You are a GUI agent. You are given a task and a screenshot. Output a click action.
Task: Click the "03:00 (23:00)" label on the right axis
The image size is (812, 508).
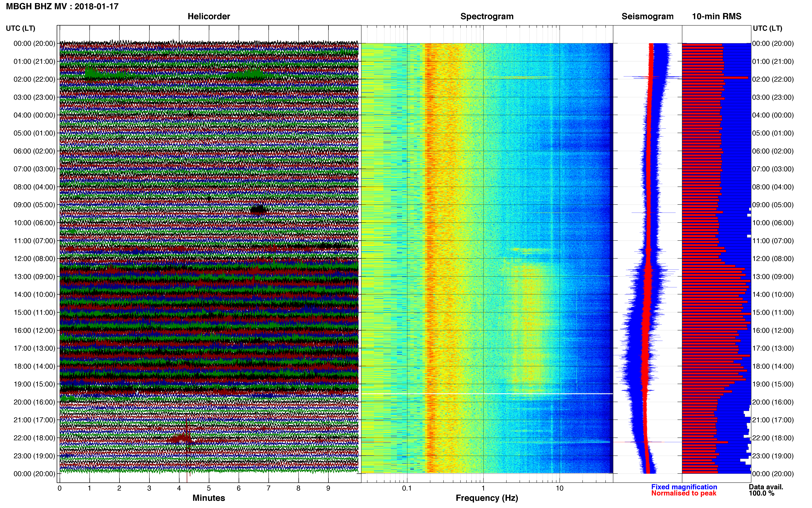pos(773,97)
